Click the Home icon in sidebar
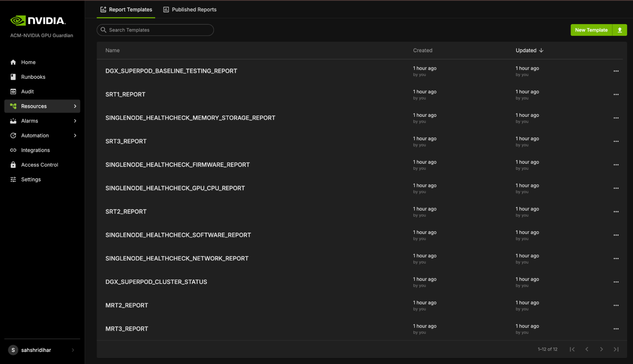Viewport: 633px width, 364px height. pos(13,62)
